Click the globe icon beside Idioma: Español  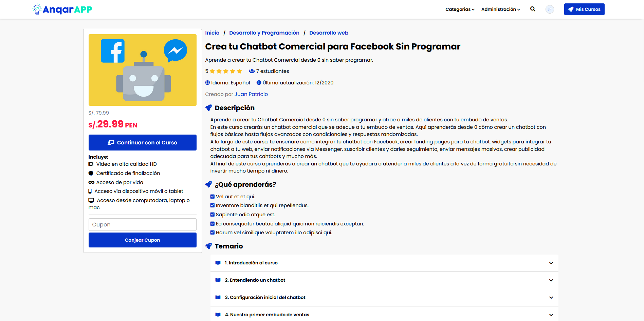(x=207, y=82)
